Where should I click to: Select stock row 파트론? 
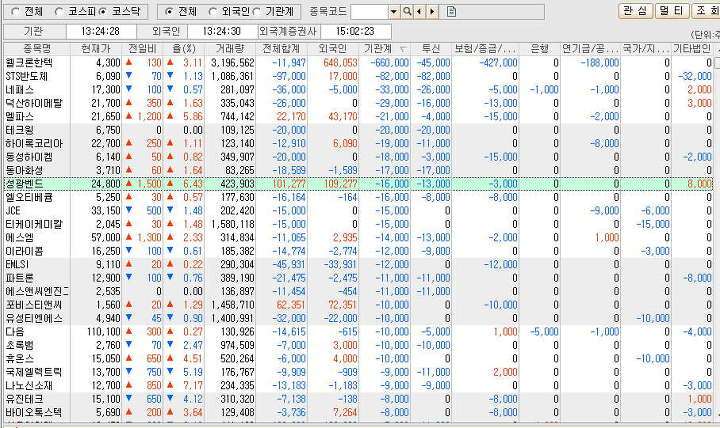[358, 278]
